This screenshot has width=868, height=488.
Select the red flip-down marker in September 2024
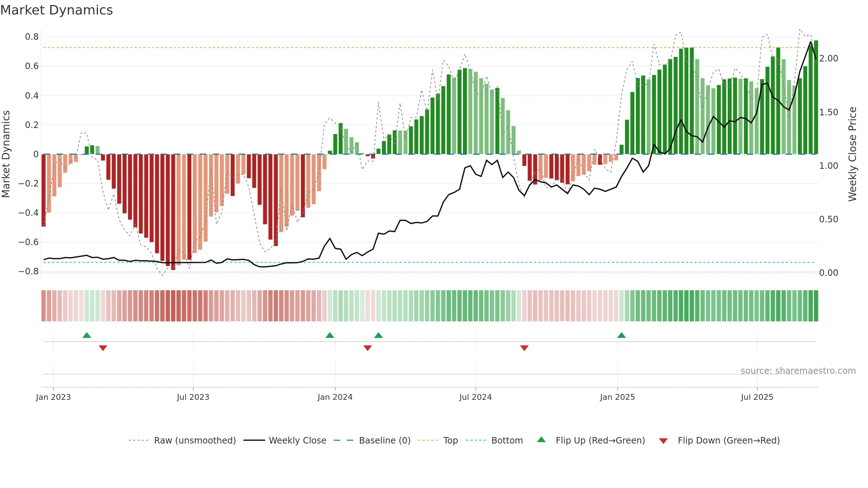[524, 348]
